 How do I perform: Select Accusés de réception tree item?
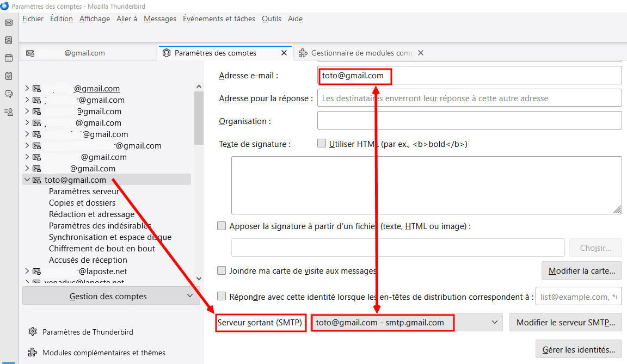coord(88,260)
